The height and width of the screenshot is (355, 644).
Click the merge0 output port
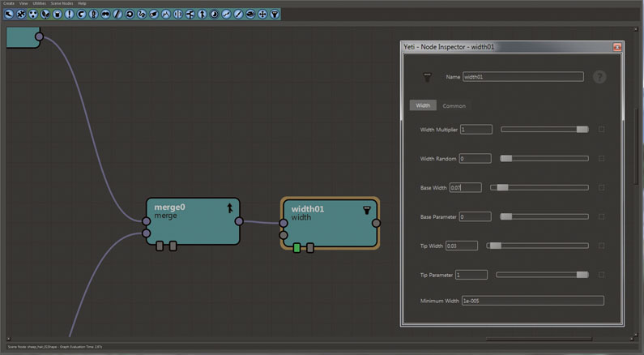pos(239,221)
